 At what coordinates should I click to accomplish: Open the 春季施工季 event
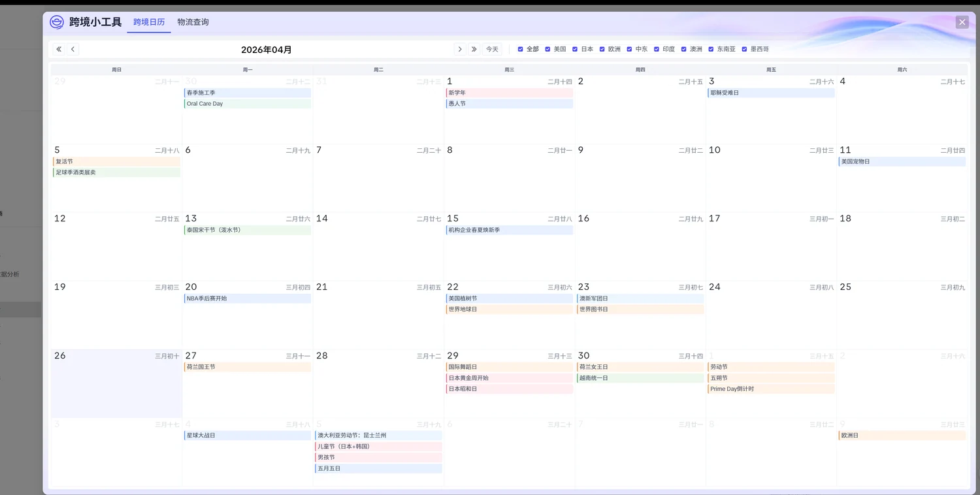click(248, 93)
